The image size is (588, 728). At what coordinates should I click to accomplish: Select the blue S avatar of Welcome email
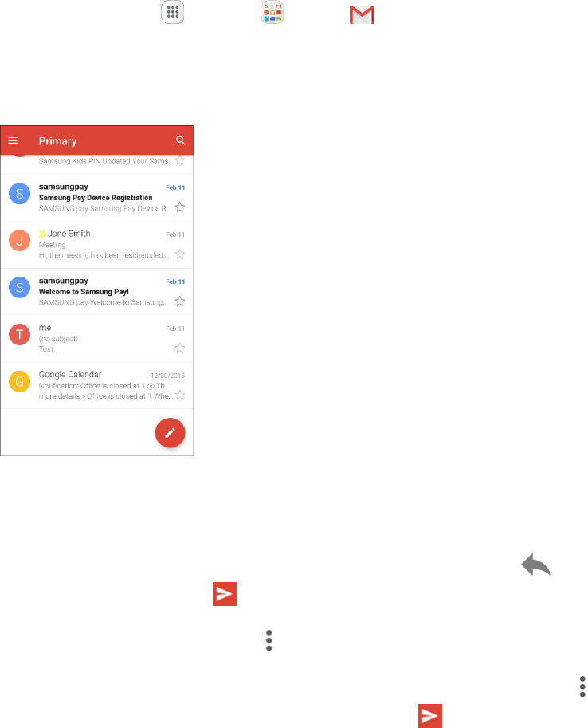(x=19, y=287)
